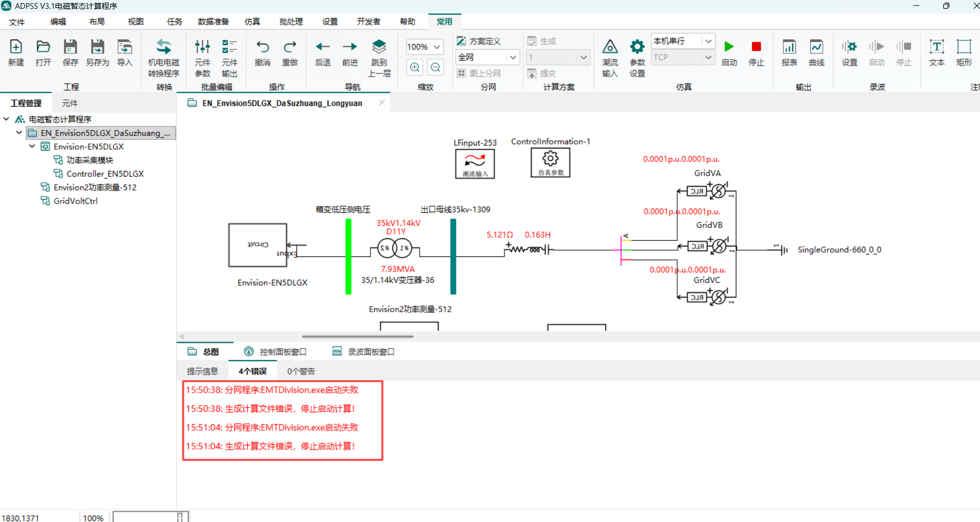Stop simulation with red 停止 button
Image resolution: width=980 pixels, height=522 pixels.
tap(756, 47)
